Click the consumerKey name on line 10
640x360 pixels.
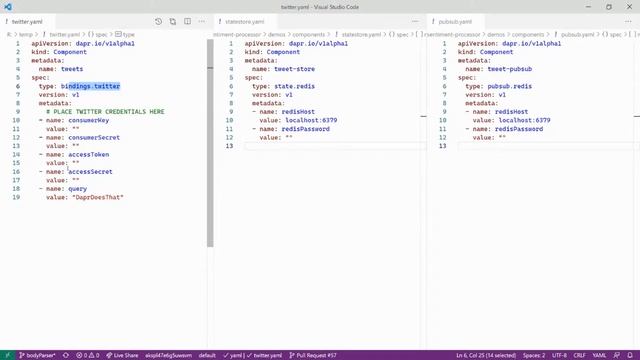pyautogui.click(x=89, y=120)
